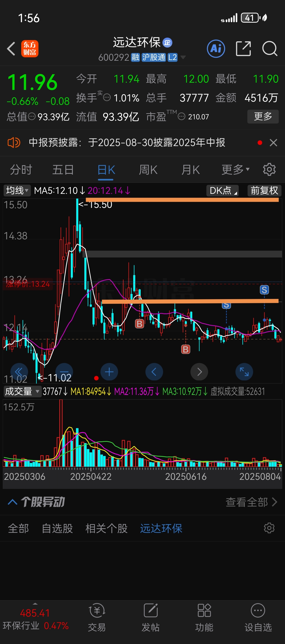Tap 虚拟成交量:52631 value
Image resolution: width=285 pixels, height=644 pixels.
point(238,392)
